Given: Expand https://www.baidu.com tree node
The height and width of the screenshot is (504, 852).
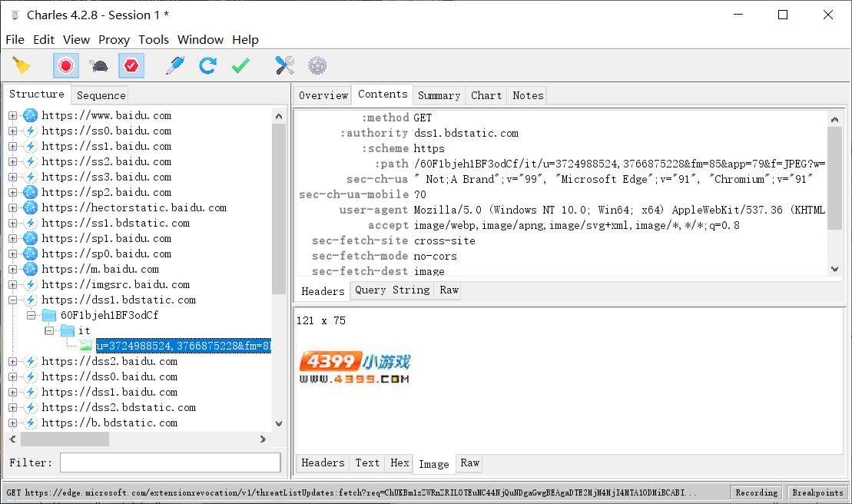Looking at the screenshot, I should click(12, 116).
